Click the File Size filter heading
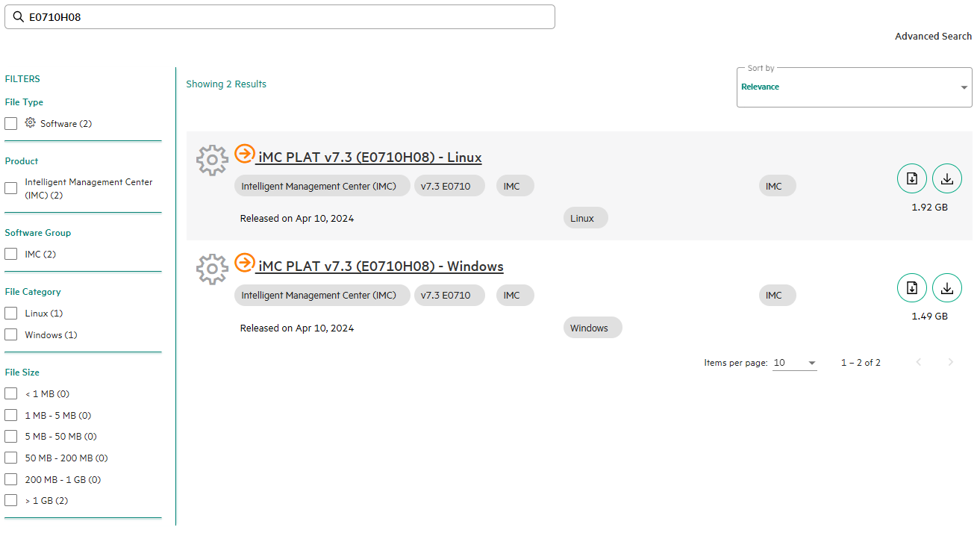Image resolution: width=980 pixels, height=533 pixels. [22, 373]
